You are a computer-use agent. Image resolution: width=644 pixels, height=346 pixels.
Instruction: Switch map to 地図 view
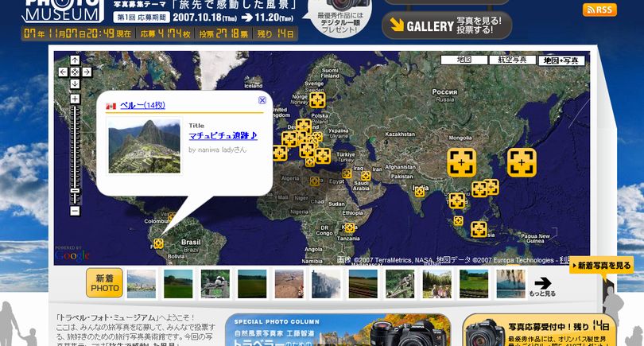pyautogui.click(x=464, y=60)
